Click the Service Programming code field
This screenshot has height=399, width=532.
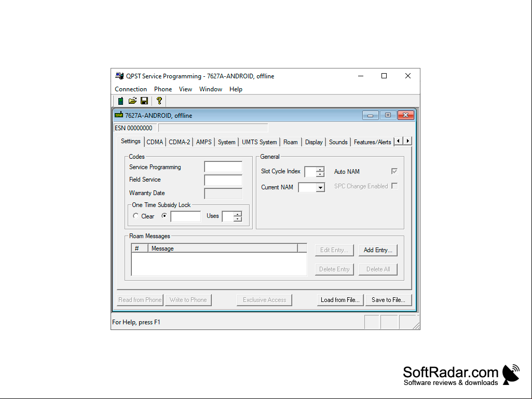(223, 167)
